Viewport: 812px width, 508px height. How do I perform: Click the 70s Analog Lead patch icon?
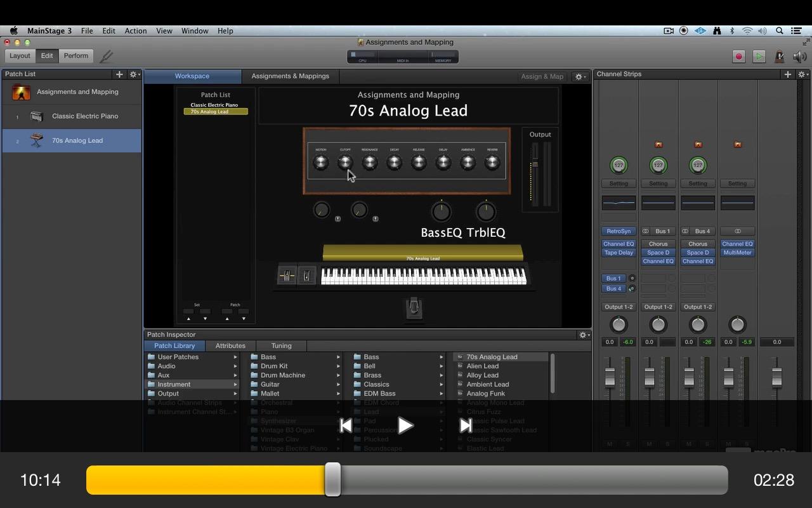click(x=37, y=140)
